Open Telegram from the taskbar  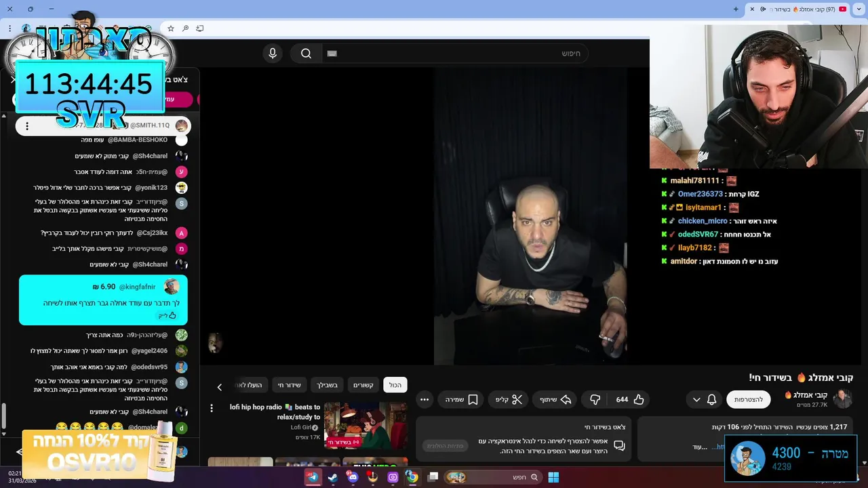pos(313,477)
